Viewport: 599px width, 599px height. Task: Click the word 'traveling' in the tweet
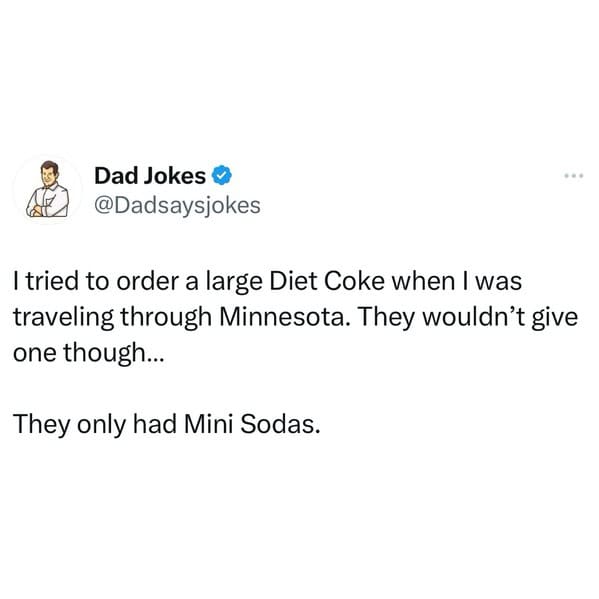(x=63, y=318)
